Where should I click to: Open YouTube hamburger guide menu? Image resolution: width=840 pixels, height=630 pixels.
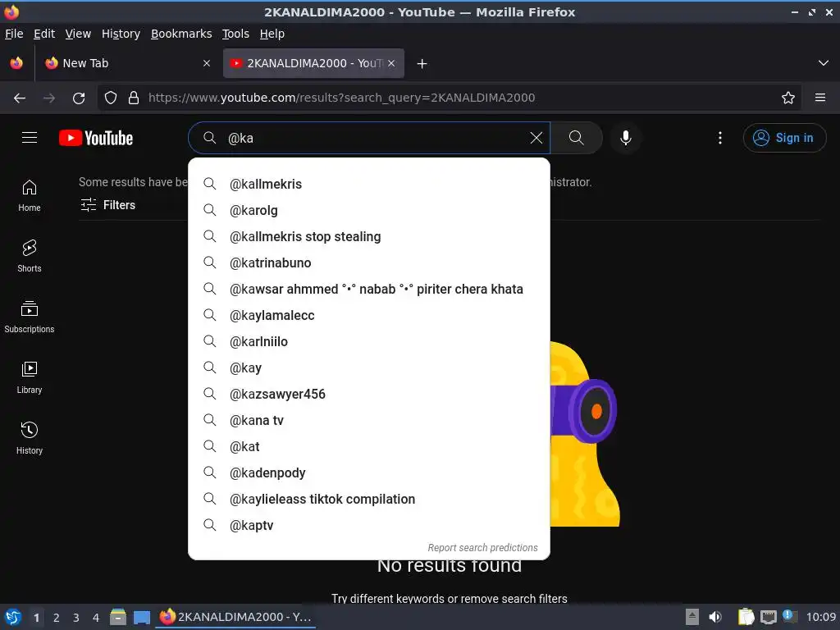click(x=30, y=138)
